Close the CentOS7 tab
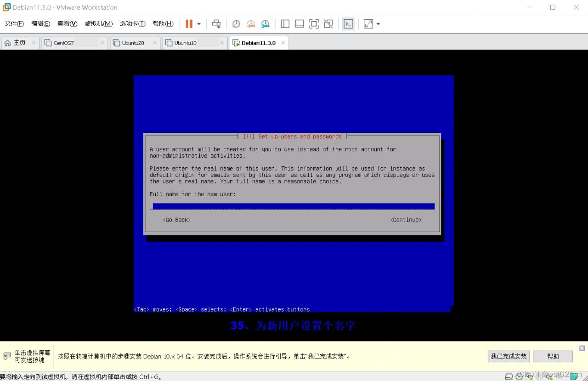 coord(102,43)
